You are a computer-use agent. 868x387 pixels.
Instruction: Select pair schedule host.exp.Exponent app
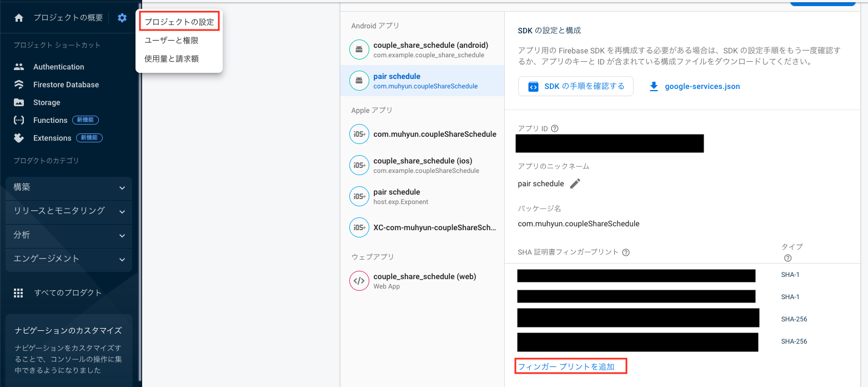coord(422,196)
